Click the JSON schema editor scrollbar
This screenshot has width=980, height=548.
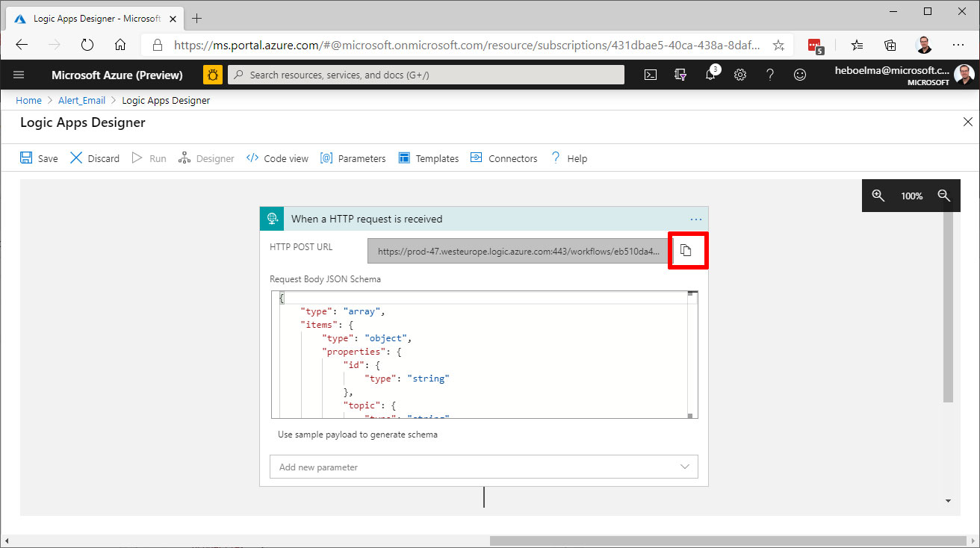692,355
